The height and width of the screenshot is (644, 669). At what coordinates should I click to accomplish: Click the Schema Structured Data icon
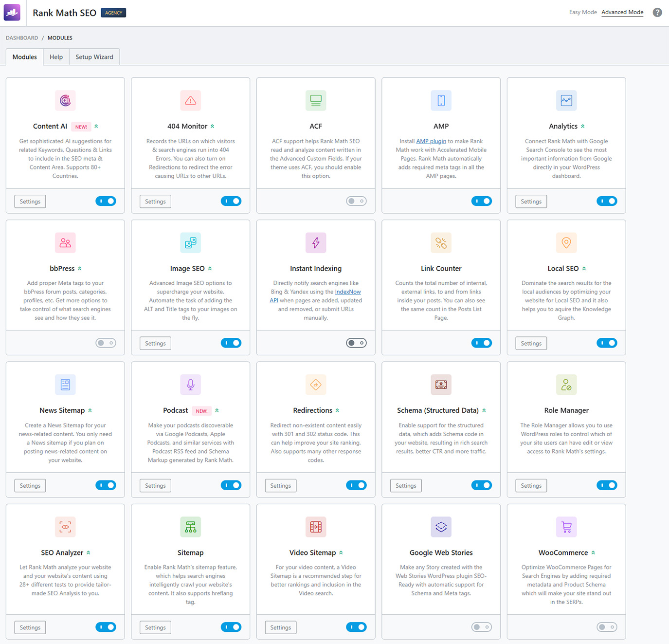click(441, 385)
